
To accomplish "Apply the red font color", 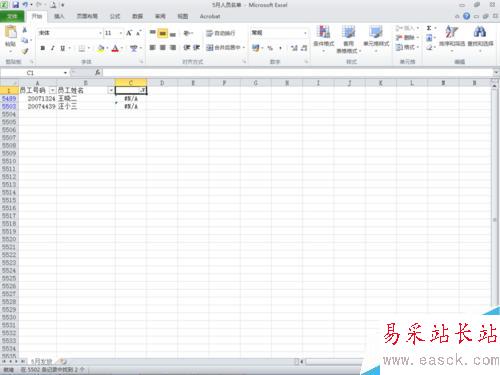I will (115, 49).
